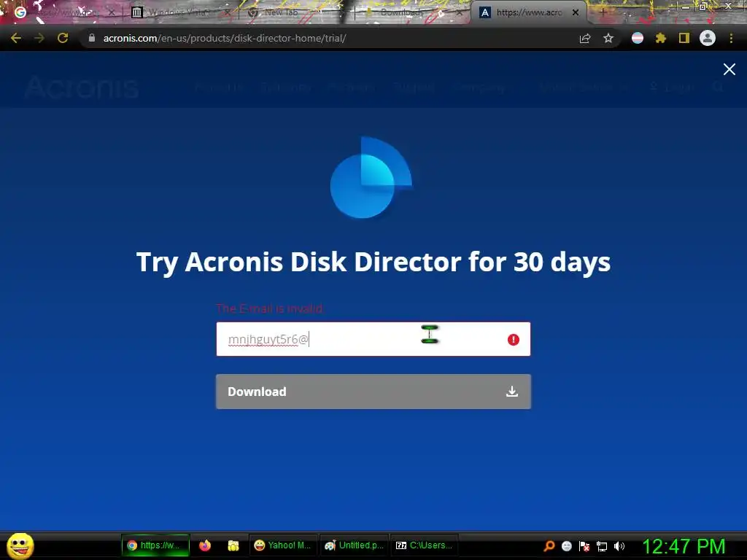
Task: Switch to 7-Zip C:\Users taskbar item
Action: 425,545
